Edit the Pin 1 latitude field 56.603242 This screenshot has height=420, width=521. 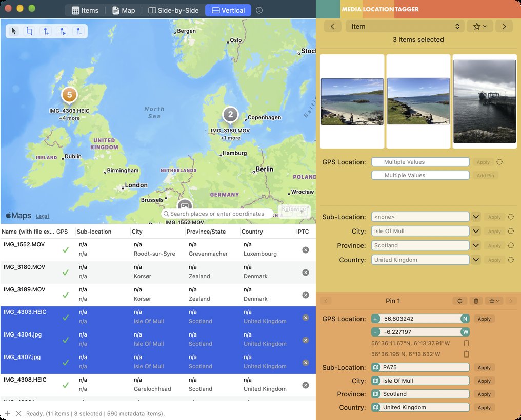point(420,319)
